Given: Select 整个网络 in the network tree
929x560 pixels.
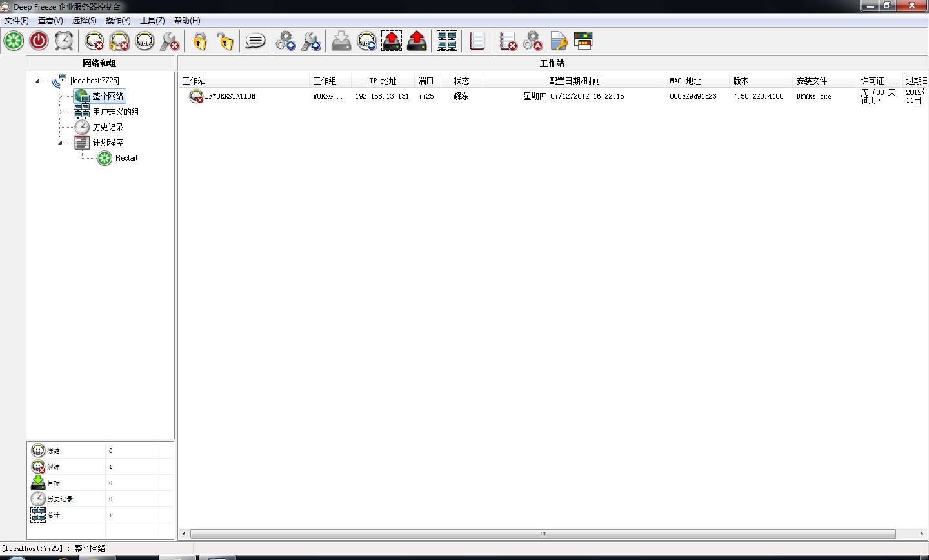Looking at the screenshot, I should pyautogui.click(x=108, y=96).
